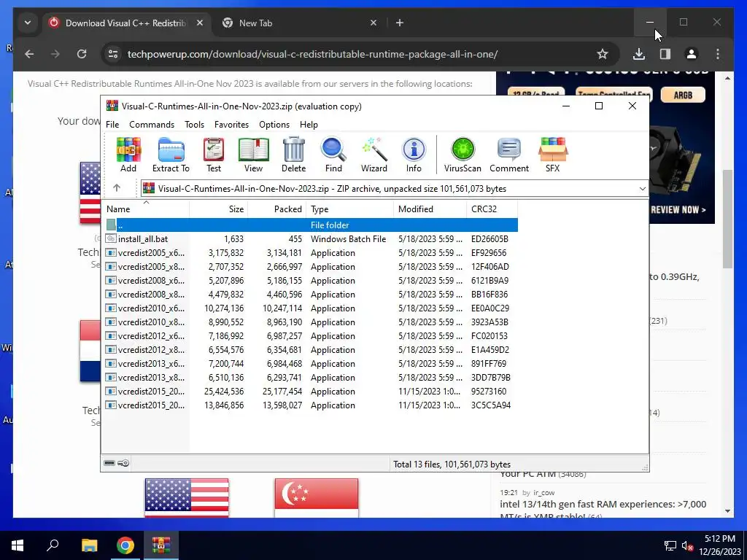Click the US flag mirror below WinRAR window
Screen dimensions: 747x560
(x=187, y=498)
